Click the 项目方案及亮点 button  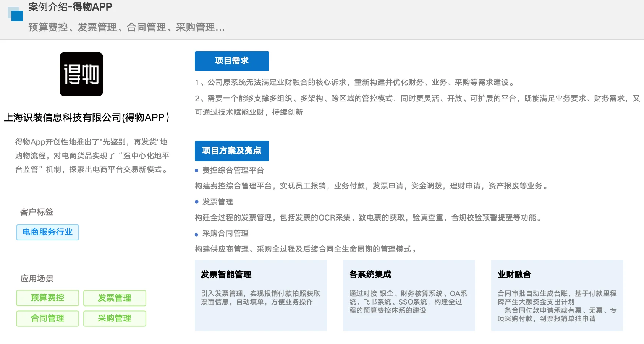[x=232, y=151]
